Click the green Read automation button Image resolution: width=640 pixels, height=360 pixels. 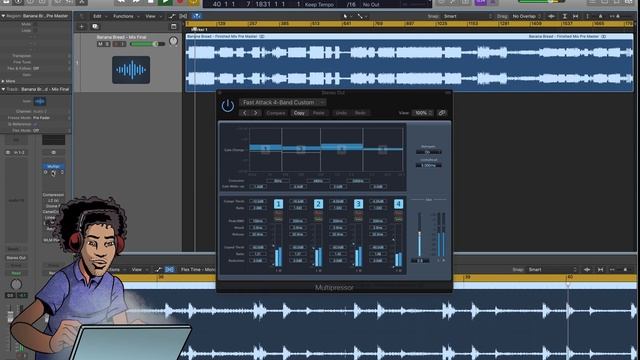[16, 273]
